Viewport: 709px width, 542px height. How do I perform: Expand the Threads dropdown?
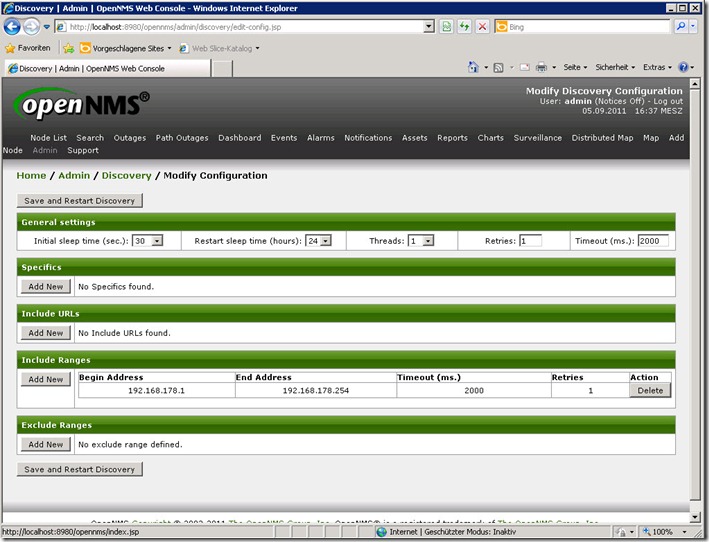pos(421,241)
